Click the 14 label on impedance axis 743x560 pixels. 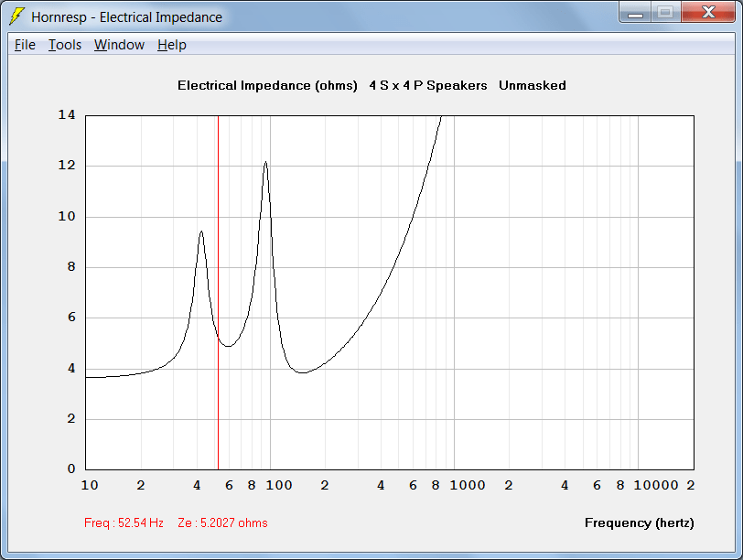click(67, 114)
